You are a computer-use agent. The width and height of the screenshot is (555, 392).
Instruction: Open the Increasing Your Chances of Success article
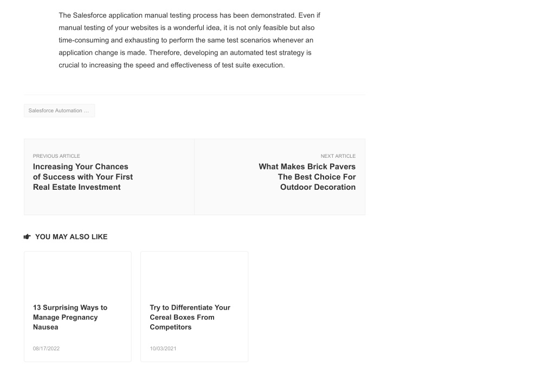83,177
